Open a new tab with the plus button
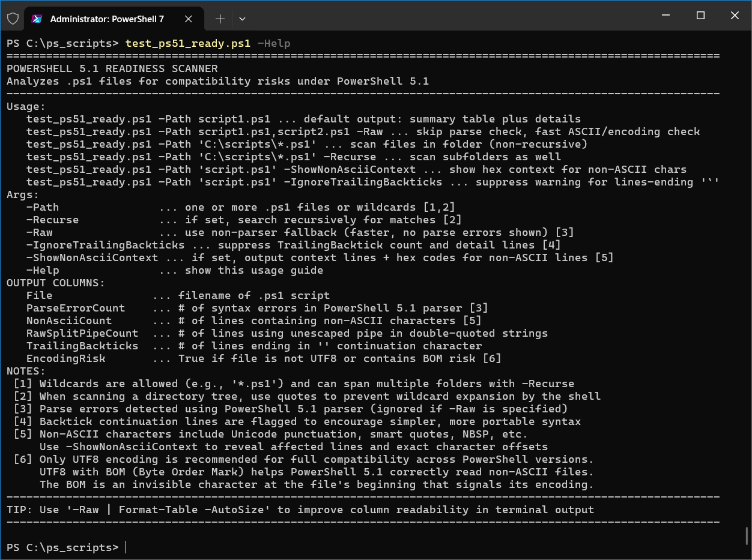Viewport: 752px width, 560px height. pyautogui.click(x=220, y=19)
